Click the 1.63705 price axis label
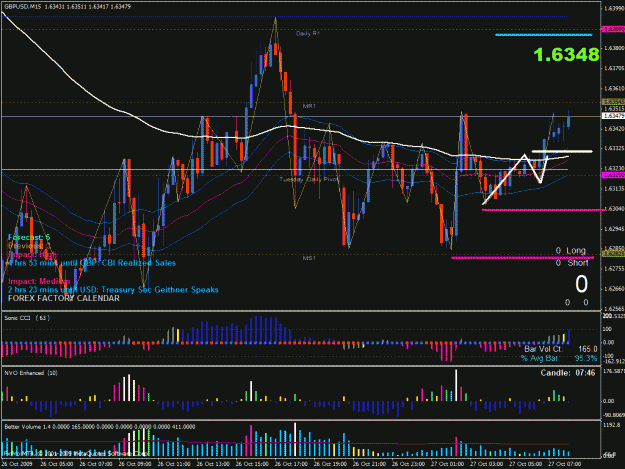The width and height of the screenshot is (625, 469). (x=614, y=68)
